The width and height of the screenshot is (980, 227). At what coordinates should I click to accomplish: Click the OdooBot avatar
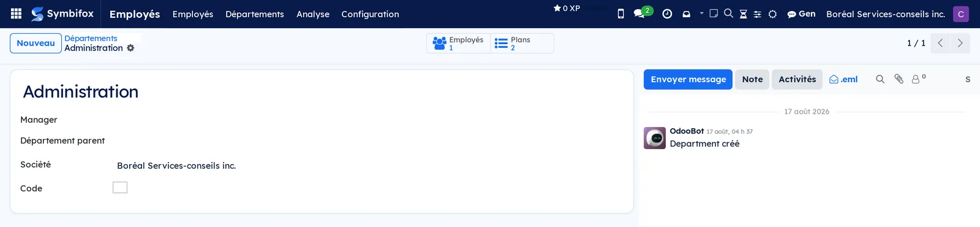click(655, 138)
